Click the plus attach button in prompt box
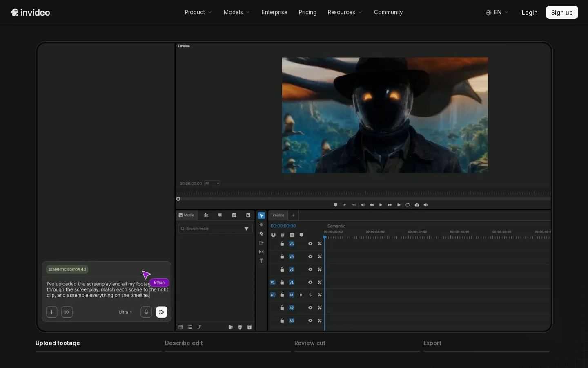588x368 pixels. (51, 312)
